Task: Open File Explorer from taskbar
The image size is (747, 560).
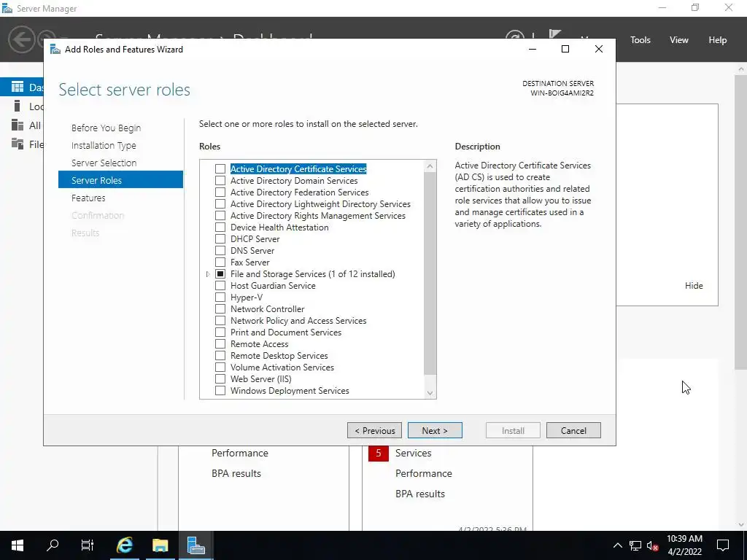Action: click(x=160, y=545)
